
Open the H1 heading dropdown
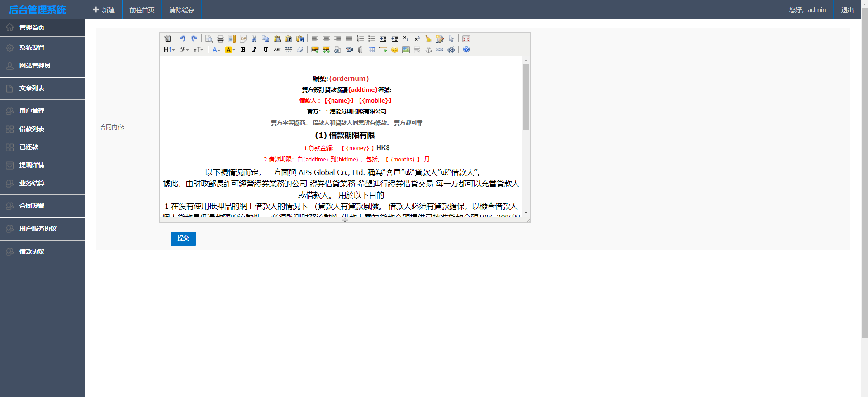[x=169, y=50]
